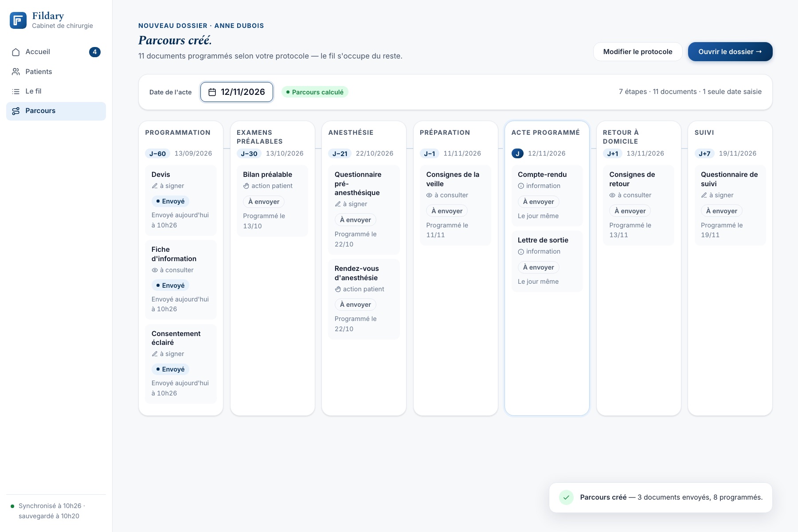Click the green checkmark in the toast
The height and width of the screenshot is (532, 798).
566,497
